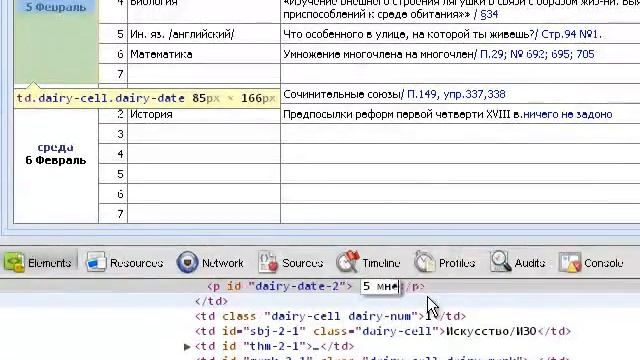Open homework link П.149, упр.337,338
The height and width of the screenshot is (360, 640).
(456, 94)
